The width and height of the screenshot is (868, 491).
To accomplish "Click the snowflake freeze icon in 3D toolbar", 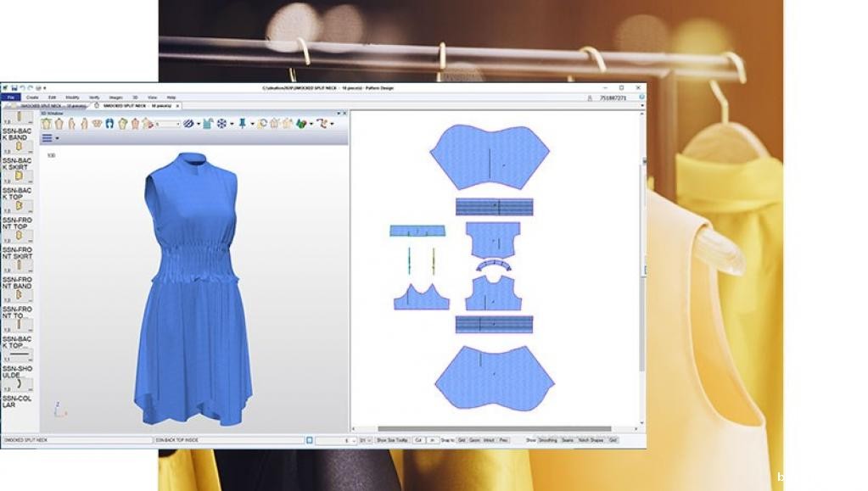I will 221,124.
